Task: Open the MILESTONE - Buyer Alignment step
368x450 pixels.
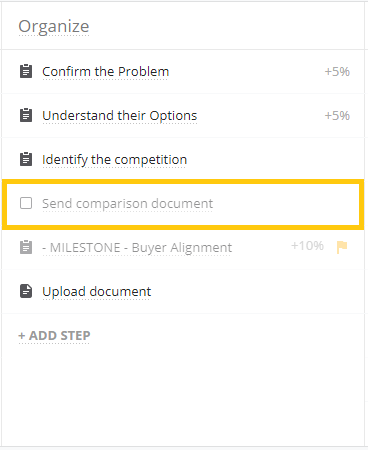Action: pos(137,248)
